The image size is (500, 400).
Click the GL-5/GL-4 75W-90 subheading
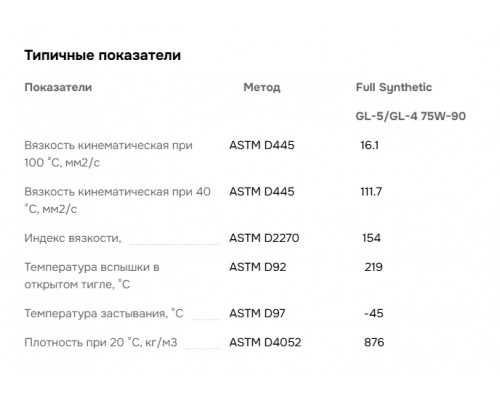pos(411,116)
